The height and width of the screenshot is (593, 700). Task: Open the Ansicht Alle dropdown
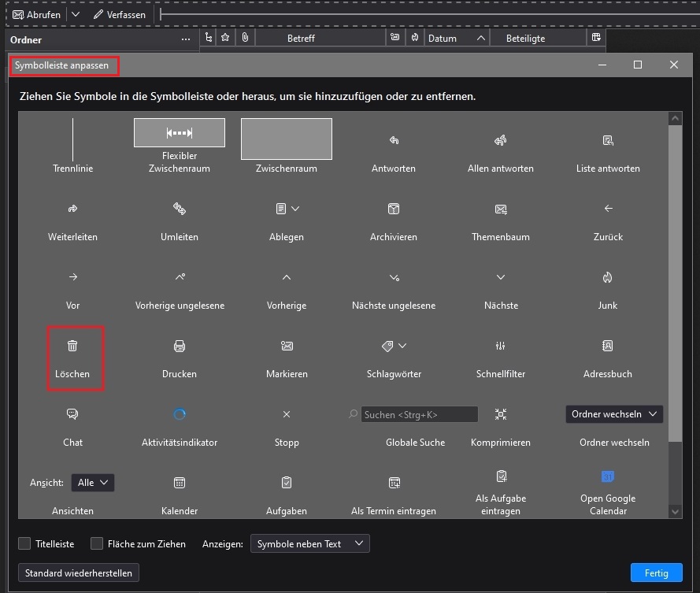point(93,483)
